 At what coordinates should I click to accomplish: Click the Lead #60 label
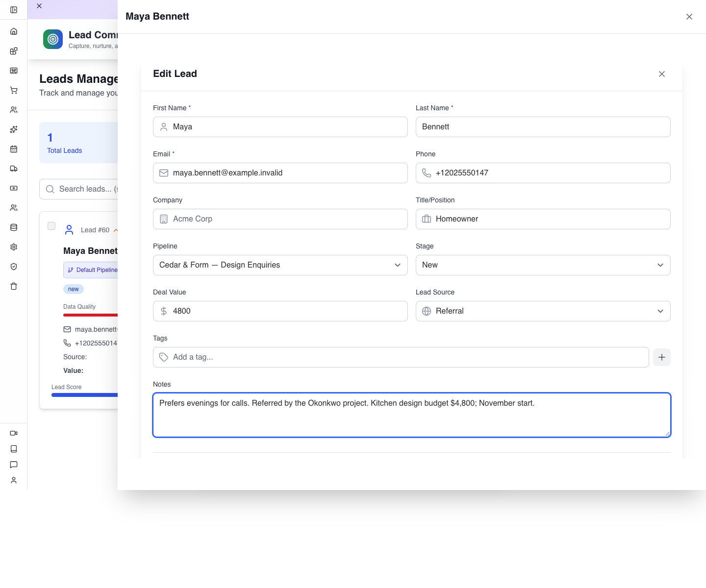coord(95,230)
